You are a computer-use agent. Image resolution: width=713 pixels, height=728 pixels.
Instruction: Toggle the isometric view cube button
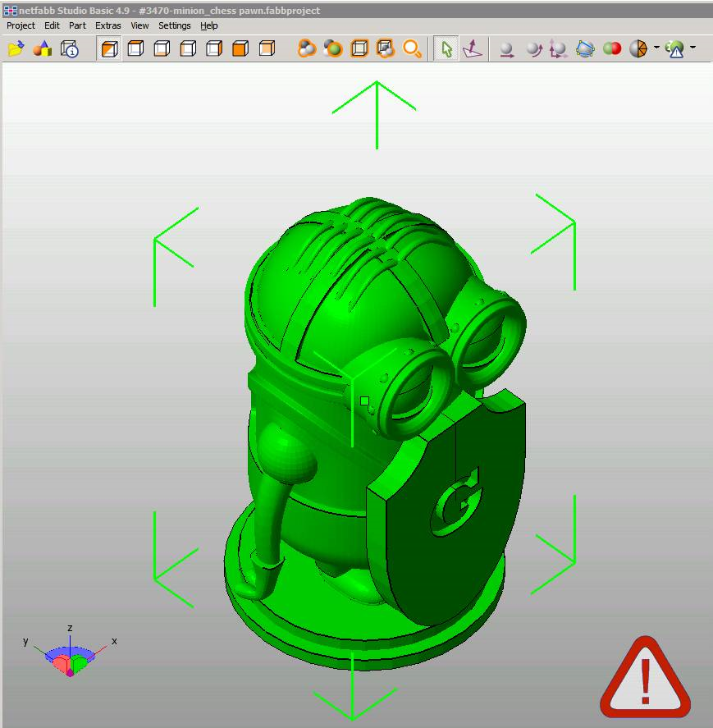pyautogui.click(x=109, y=48)
